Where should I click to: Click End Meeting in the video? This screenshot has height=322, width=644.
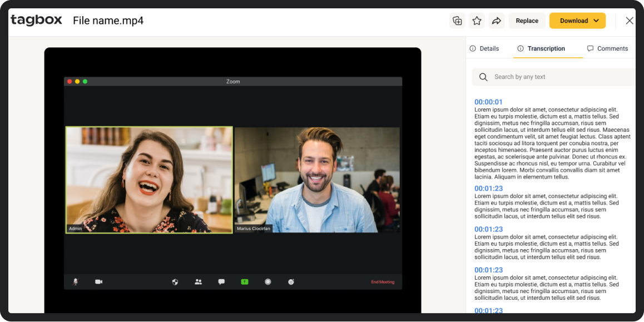click(383, 282)
